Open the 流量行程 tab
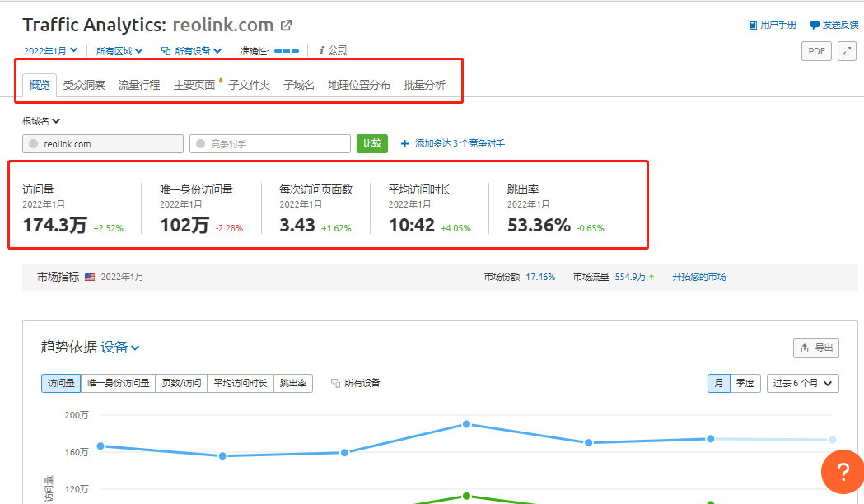 click(139, 85)
